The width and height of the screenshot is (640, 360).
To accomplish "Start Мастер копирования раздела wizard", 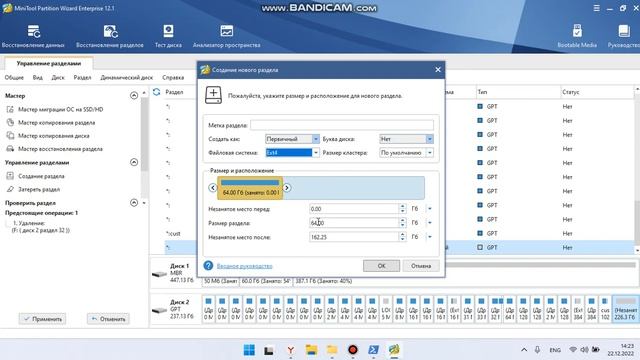I will pos(56,122).
